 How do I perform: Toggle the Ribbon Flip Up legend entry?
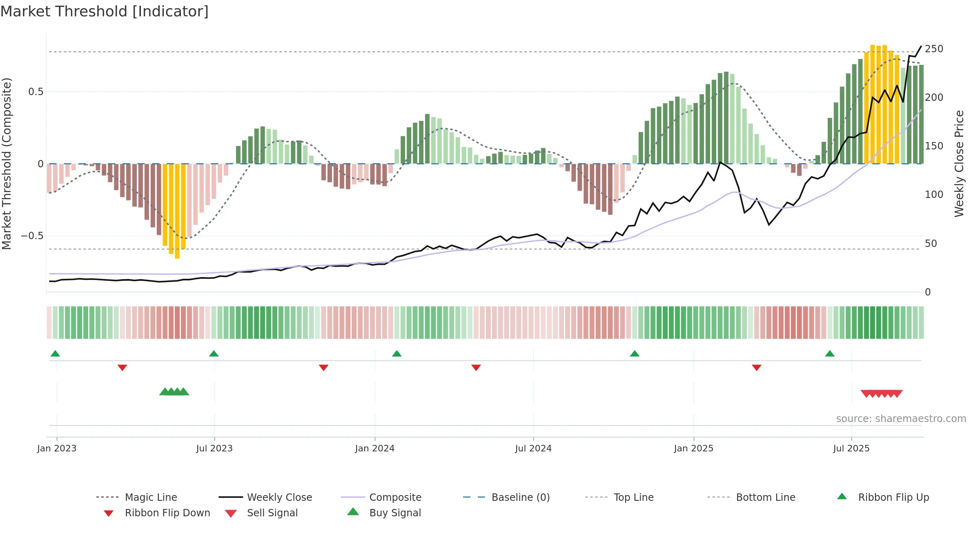click(x=883, y=497)
